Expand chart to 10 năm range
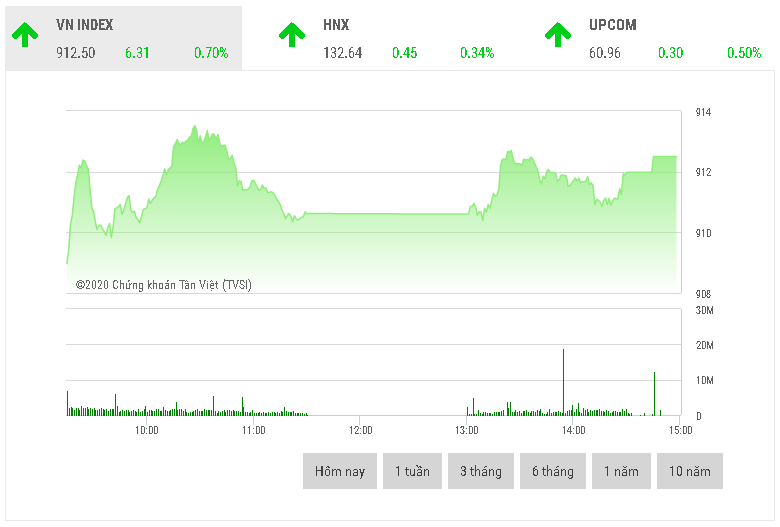This screenshot has height=527, width=780. coord(690,471)
